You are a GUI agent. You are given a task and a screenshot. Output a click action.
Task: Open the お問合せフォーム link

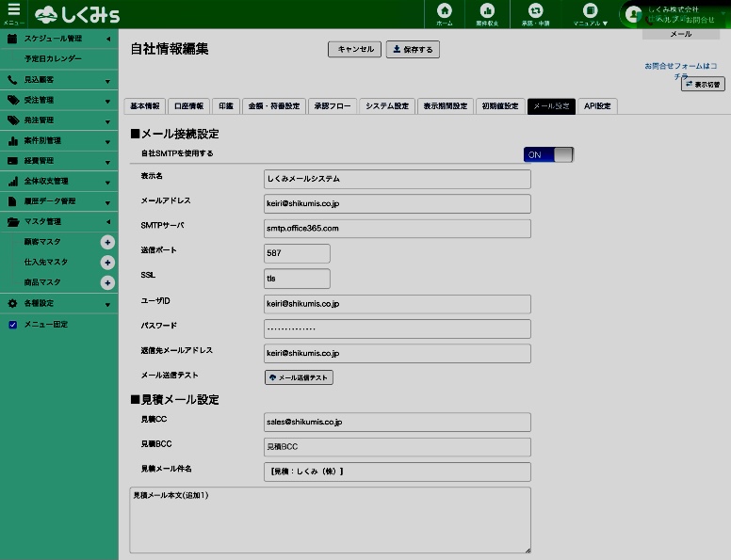click(681, 71)
